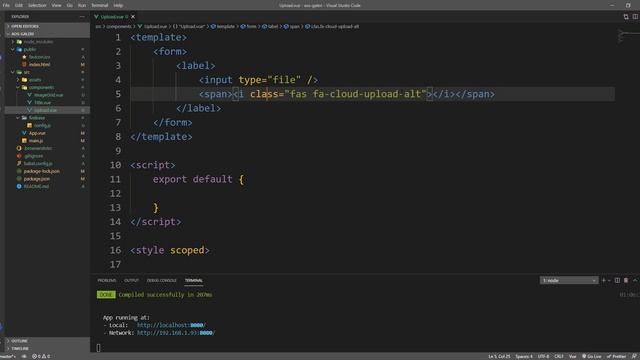Open the Network 192.168 URL in terminal
The width and height of the screenshot is (640, 360).
click(176, 333)
